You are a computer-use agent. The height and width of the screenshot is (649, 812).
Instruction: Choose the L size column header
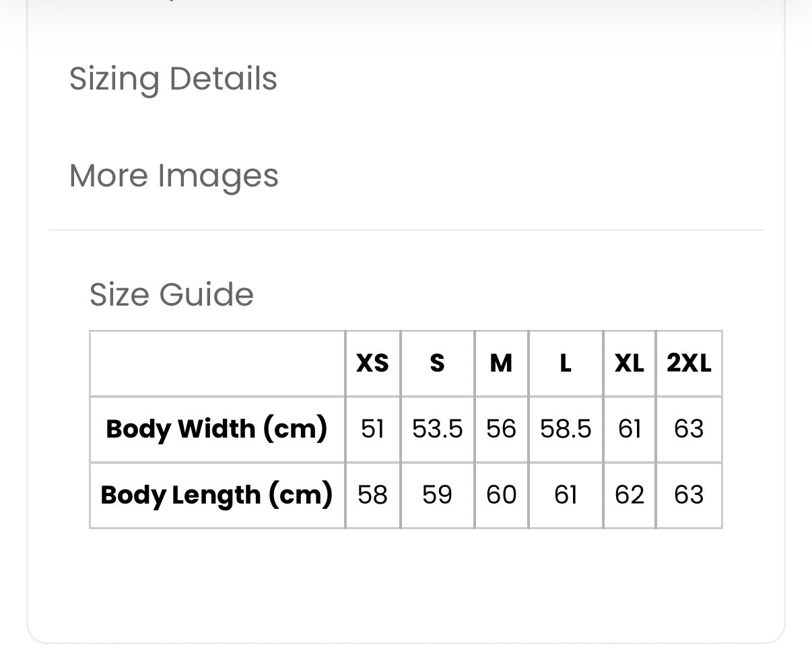coord(566,364)
